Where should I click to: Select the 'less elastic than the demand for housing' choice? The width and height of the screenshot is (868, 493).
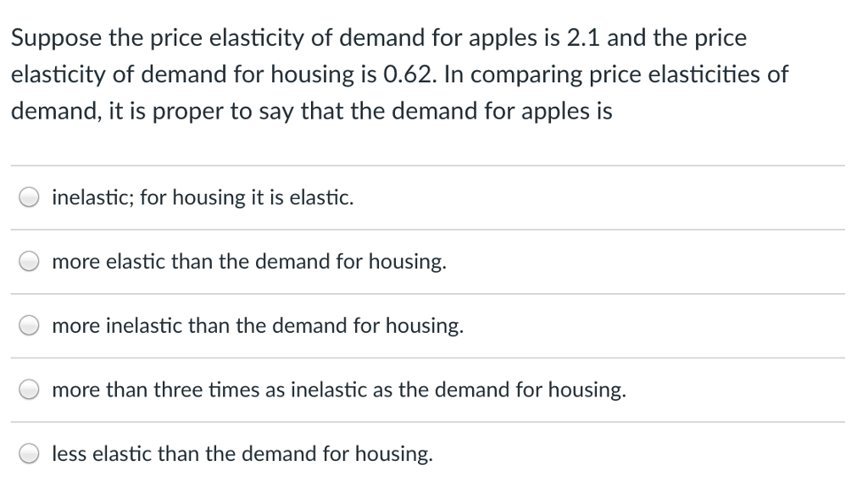point(29,454)
